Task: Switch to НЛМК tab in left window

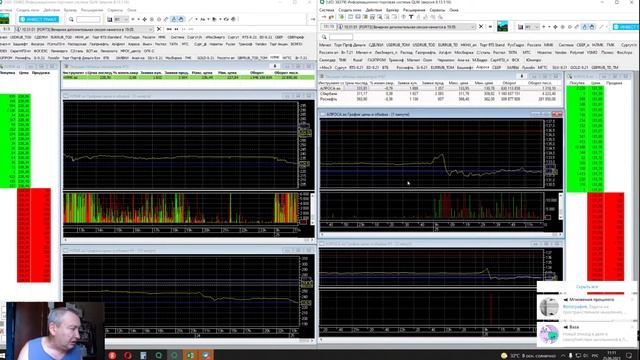Action: [275, 58]
